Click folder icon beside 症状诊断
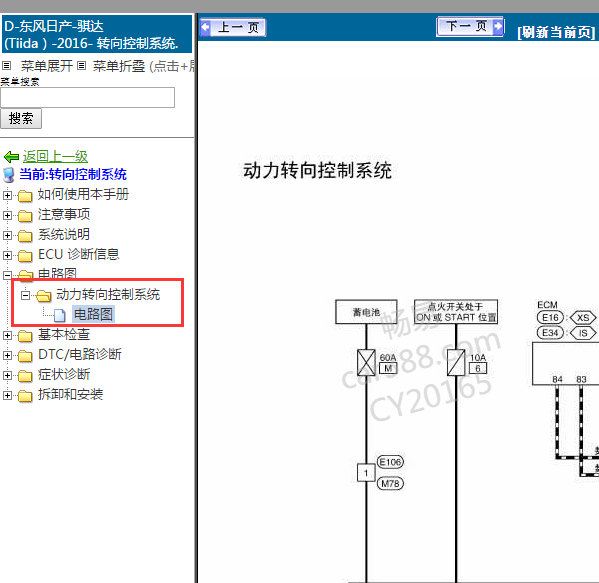Viewport: 599px width, 583px height. [25, 376]
